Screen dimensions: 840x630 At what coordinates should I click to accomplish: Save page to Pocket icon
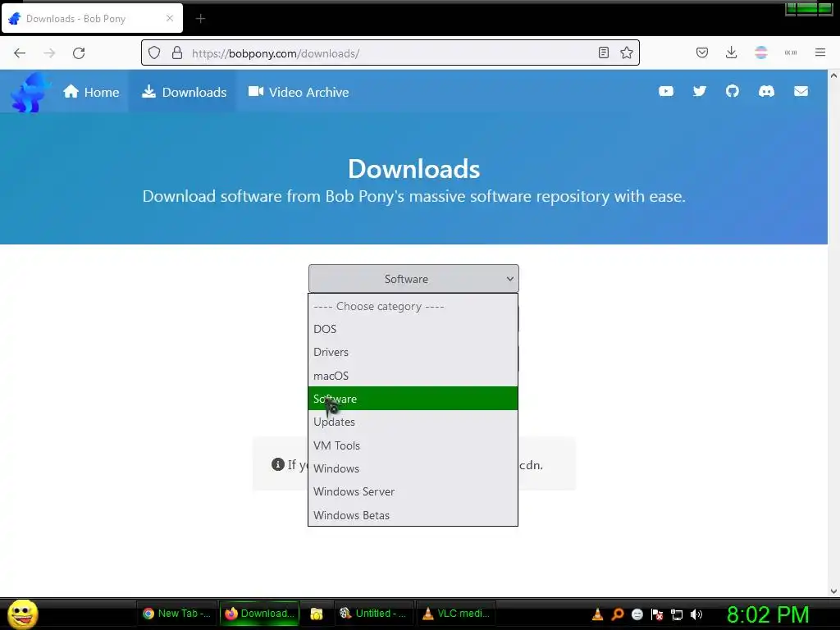(702, 52)
